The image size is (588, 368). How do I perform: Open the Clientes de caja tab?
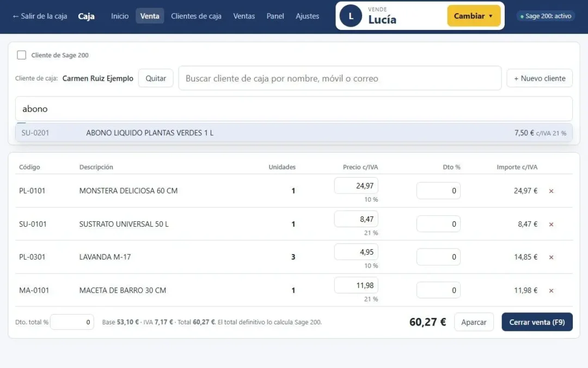click(196, 16)
